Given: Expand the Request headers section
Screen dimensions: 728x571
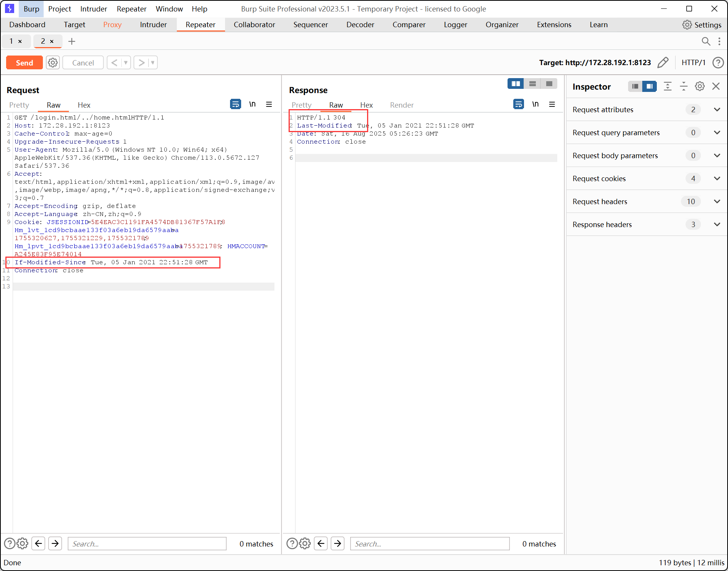Looking at the screenshot, I should 646,201.
